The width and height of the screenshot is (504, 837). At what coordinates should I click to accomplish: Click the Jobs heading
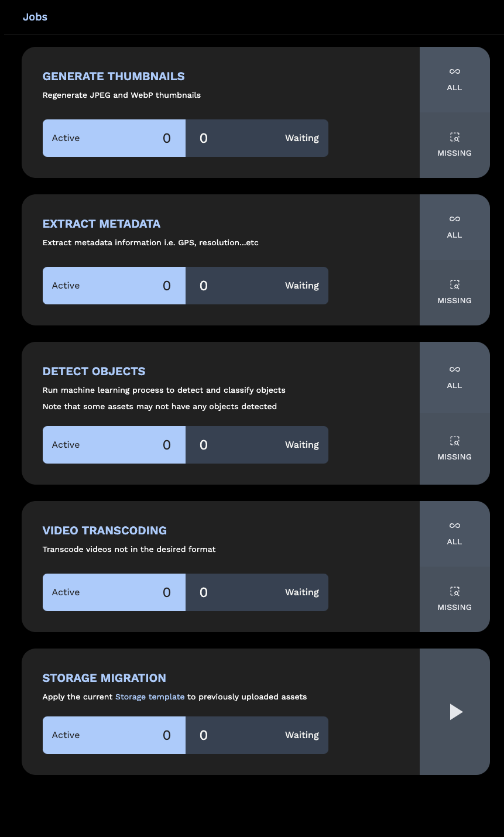pos(35,17)
